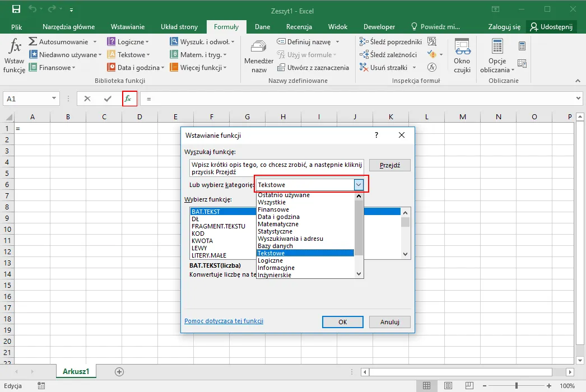This screenshot has height=392, width=586.
Task: Cancel formula entry with X icon
Action: [x=87, y=99]
